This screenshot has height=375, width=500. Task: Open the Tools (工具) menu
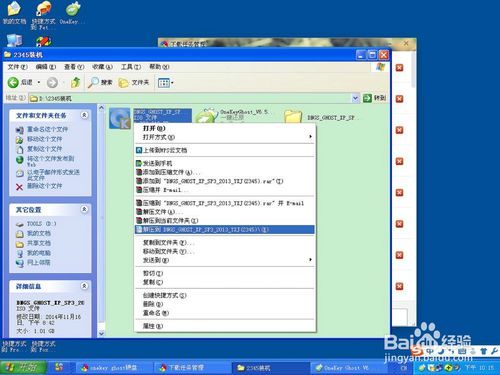pyautogui.click(x=131, y=67)
